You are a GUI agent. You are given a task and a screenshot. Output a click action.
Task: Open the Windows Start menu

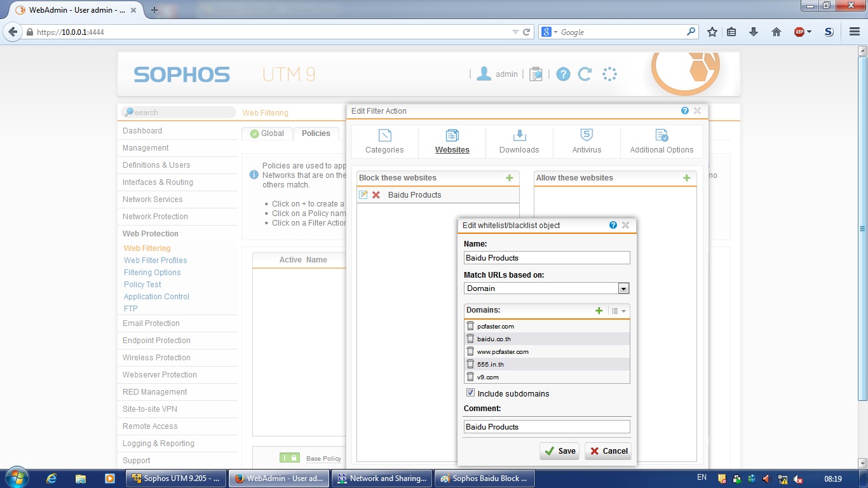(16, 478)
